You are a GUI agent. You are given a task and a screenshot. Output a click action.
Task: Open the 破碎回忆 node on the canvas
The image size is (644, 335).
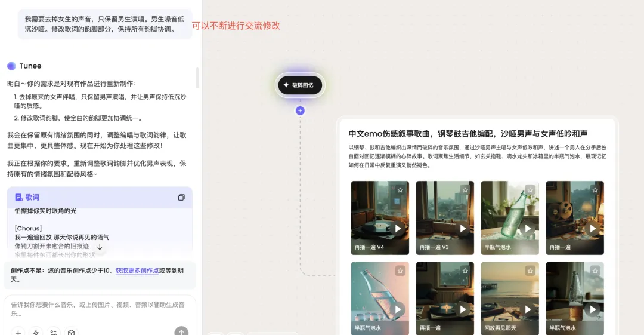pyautogui.click(x=300, y=85)
